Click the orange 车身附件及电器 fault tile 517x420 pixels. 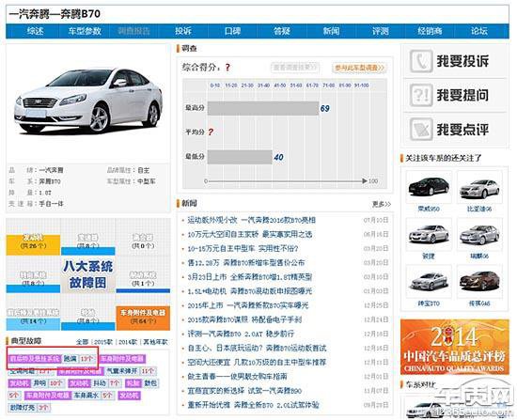pos(143,318)
